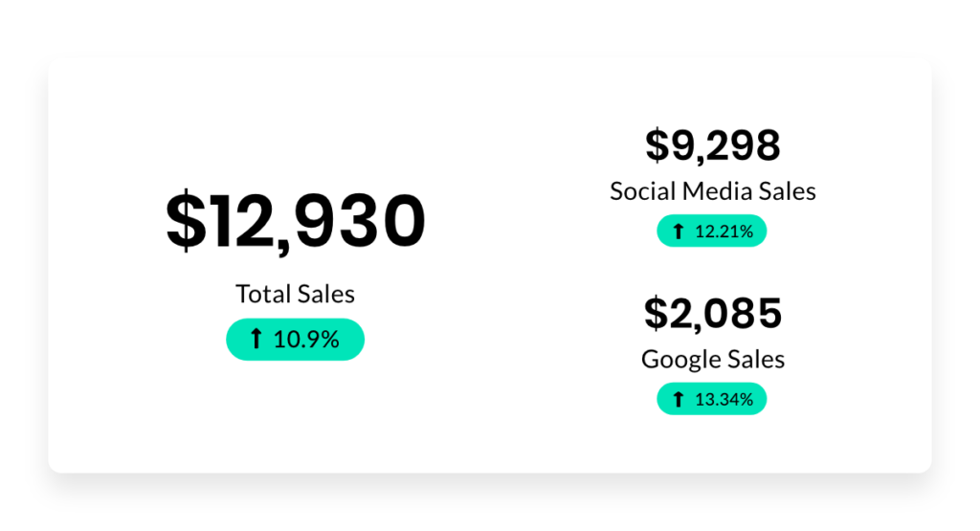Open the Total Sales label

(x=295, y=294)
